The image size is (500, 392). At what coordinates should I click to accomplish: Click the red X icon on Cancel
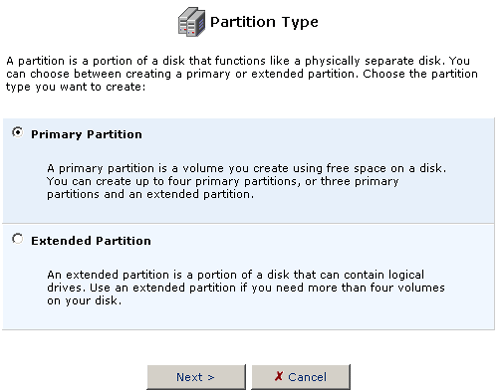click(279, 376)
